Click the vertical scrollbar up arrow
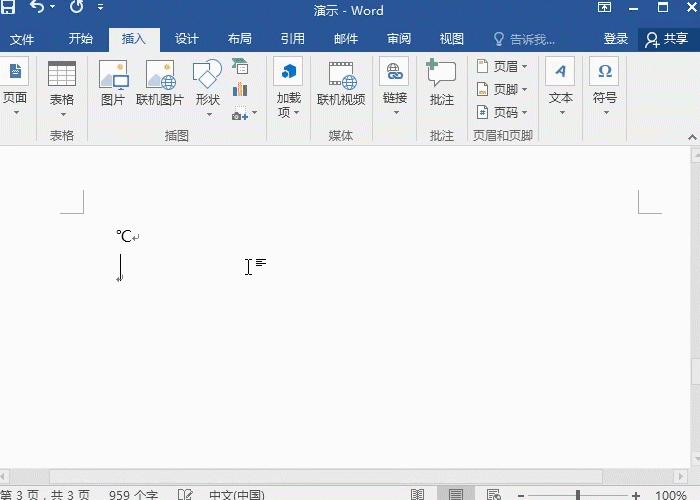Viewport: 700px width, 500px height. (x=696, y=155)
